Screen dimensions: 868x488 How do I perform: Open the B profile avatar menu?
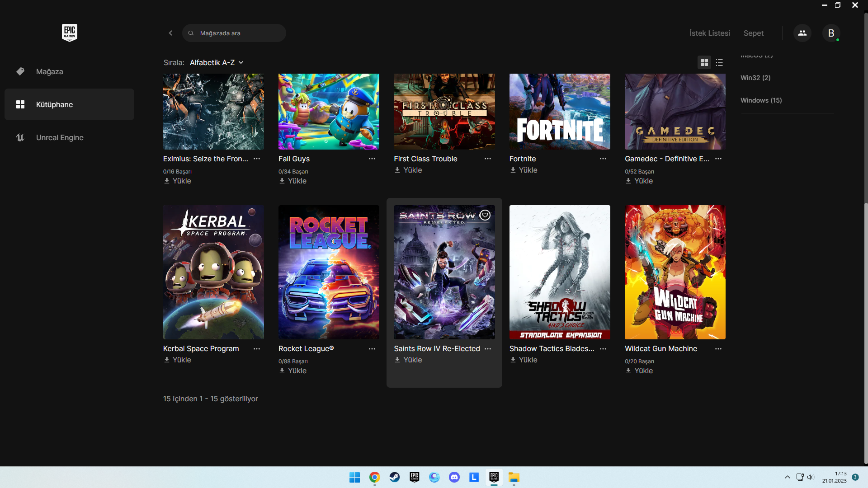pyautogui.click(x=831, y=33)
